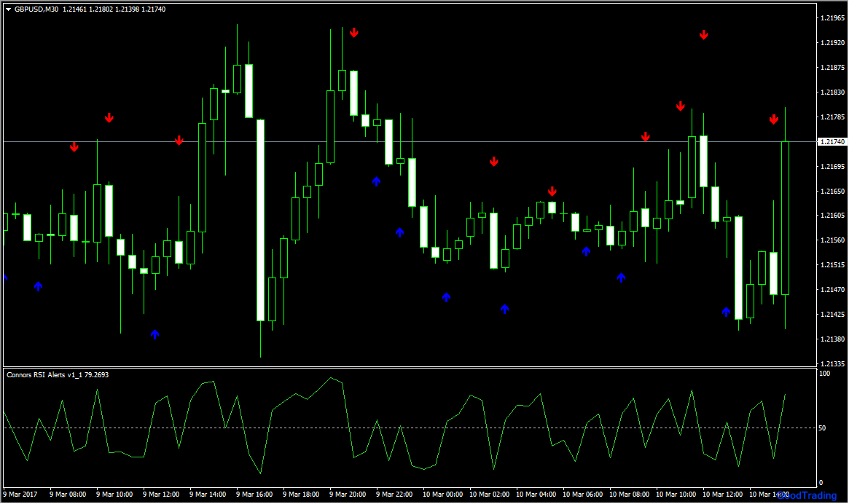The image size is (849, 504).
Task: Click the highlighted current price tag 1.21740
Action: 832,142
